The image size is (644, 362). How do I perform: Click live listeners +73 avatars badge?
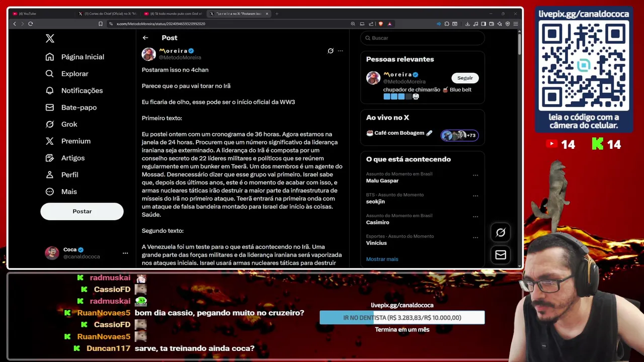(459, 135)
